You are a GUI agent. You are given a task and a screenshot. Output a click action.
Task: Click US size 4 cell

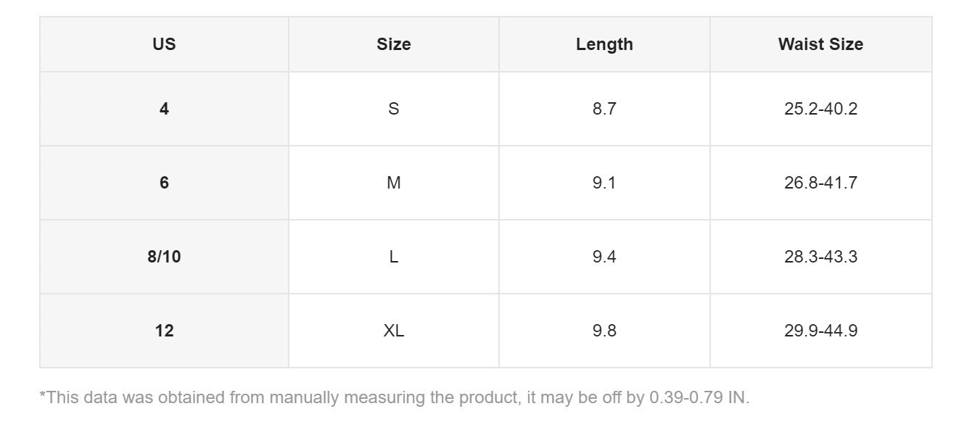coord(164,109)
